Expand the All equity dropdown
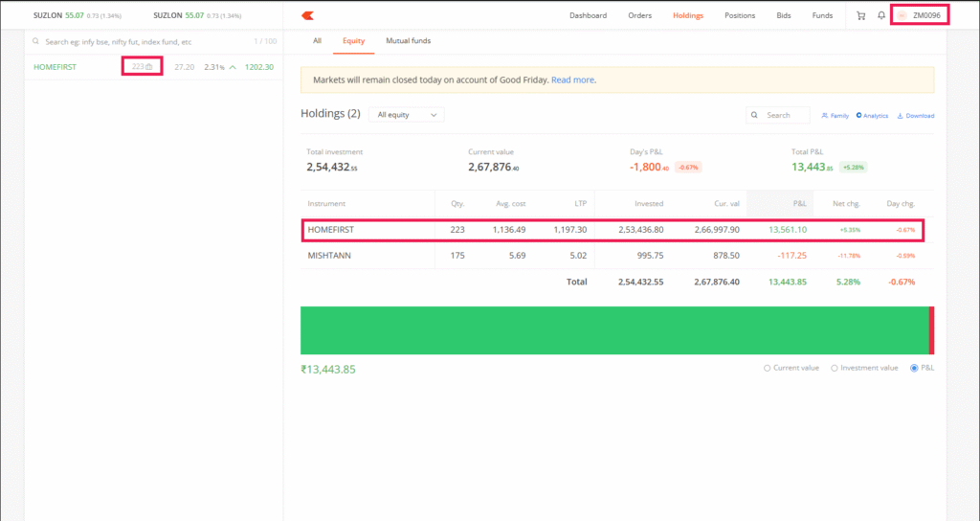980x521 pixels. pos(407,115)
